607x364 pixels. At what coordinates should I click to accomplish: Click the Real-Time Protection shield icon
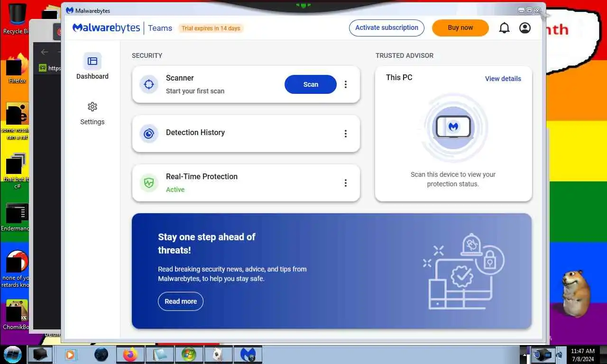coord(149,183)
